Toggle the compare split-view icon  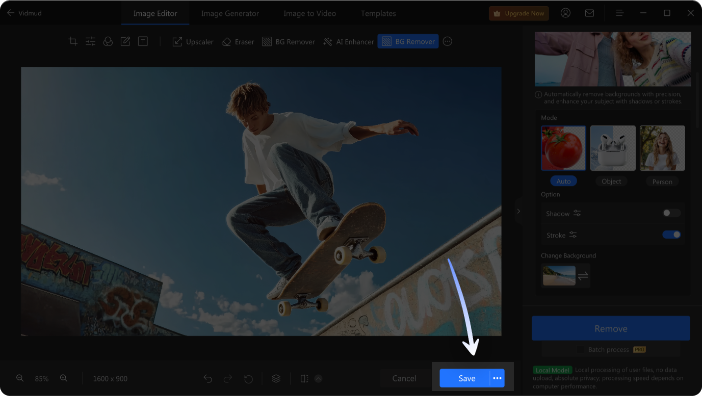[304, 379]
